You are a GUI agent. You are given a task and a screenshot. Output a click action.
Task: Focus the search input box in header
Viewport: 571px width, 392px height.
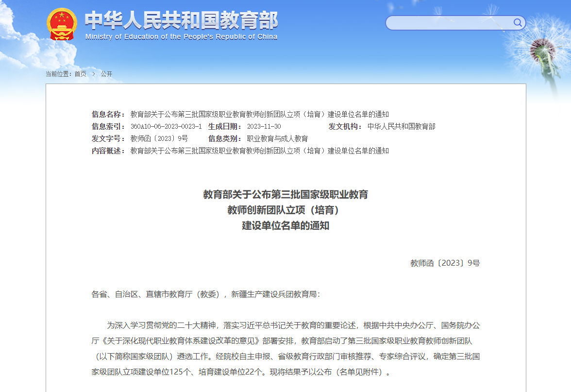(x=449, y=23)
